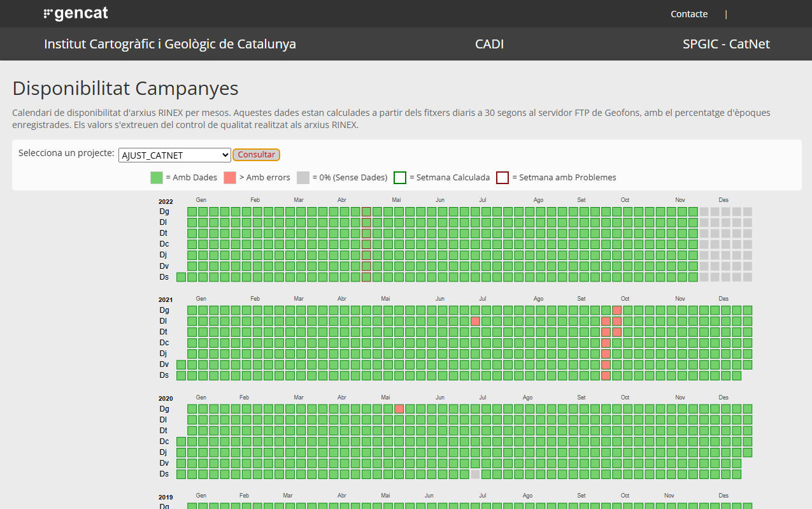Go to Institut Cartogràfic i Geològic de Catalunya
The image size is (812, 509).
point(170,44)
